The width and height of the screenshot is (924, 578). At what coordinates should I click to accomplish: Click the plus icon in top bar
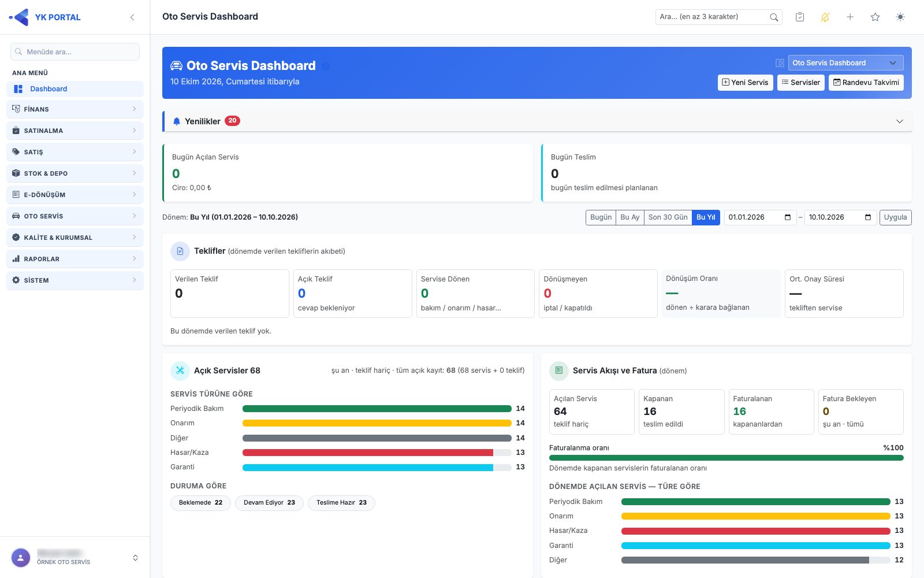pos(850,17)
